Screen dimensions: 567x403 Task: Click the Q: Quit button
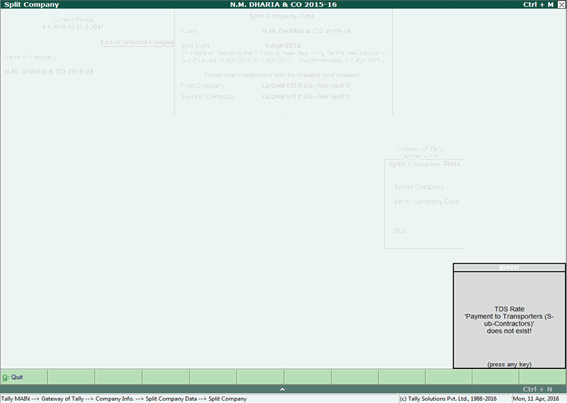pyautogui.click(x=24, y=377)
